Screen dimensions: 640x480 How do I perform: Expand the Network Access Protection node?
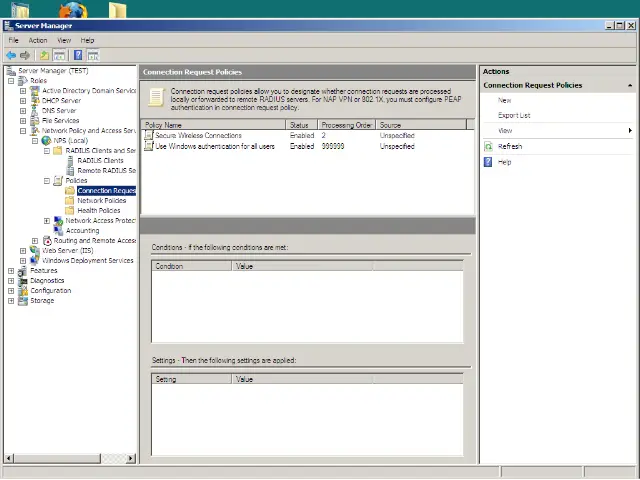(47, 221)
